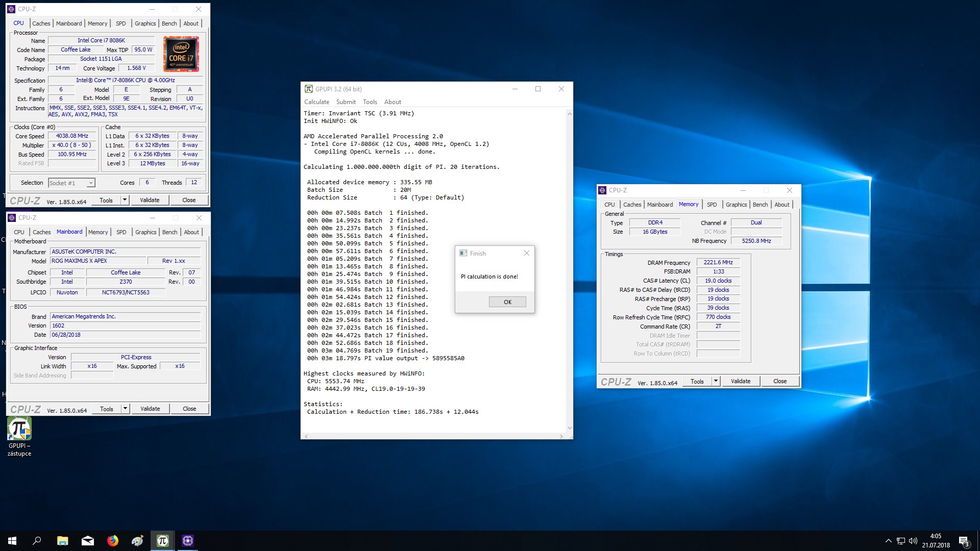Click the GPUPI window title icon
Image resolution: width=980 pixels, height=551 pixels.
(x=308, y=89)
